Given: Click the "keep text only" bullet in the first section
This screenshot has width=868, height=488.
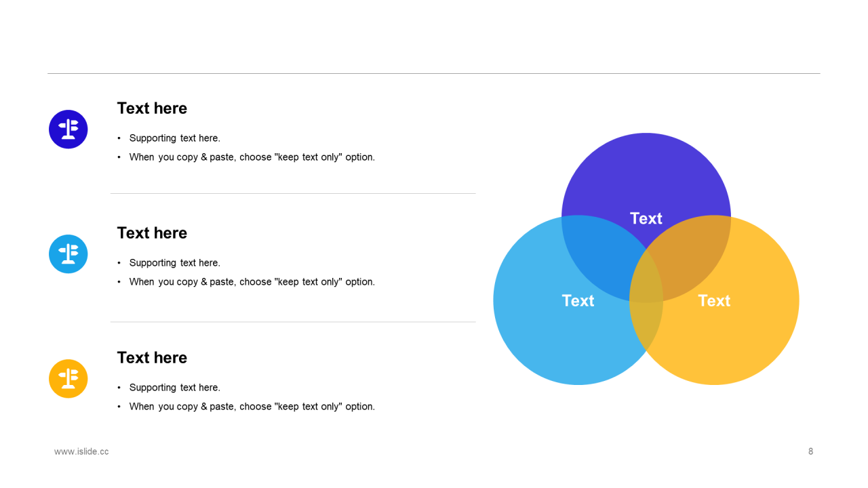Looking at the screenshot, I should click(252, 157).
